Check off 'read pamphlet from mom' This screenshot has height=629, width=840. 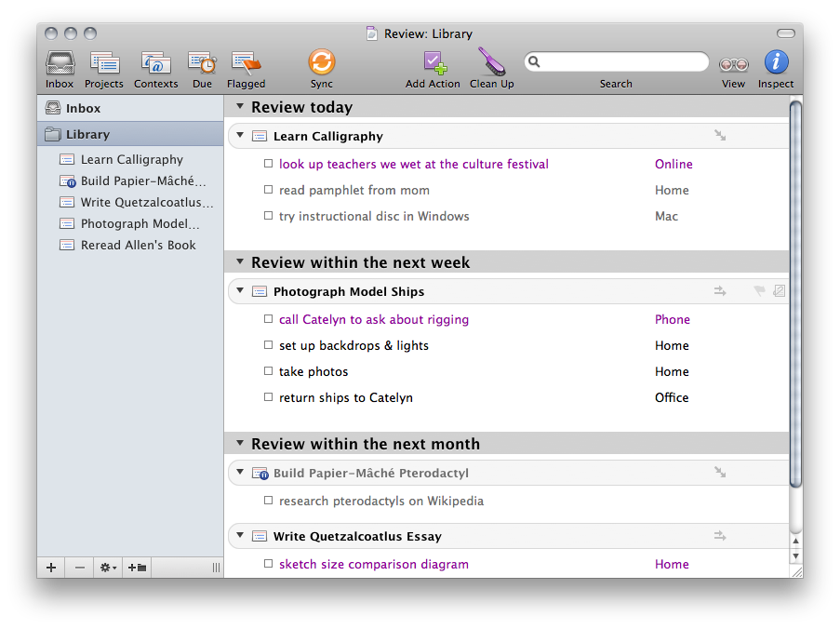[268, 190]
